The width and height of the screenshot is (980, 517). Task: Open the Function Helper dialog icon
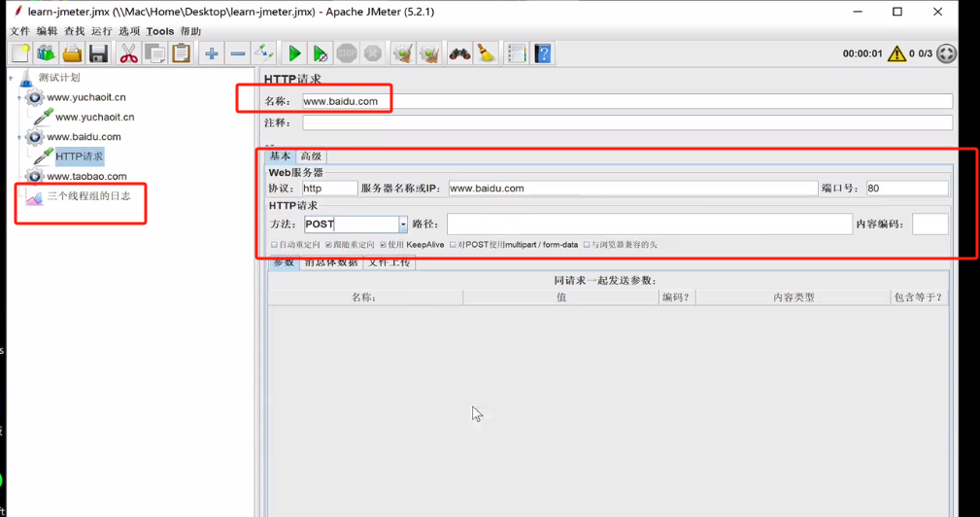tap(517, 53)
